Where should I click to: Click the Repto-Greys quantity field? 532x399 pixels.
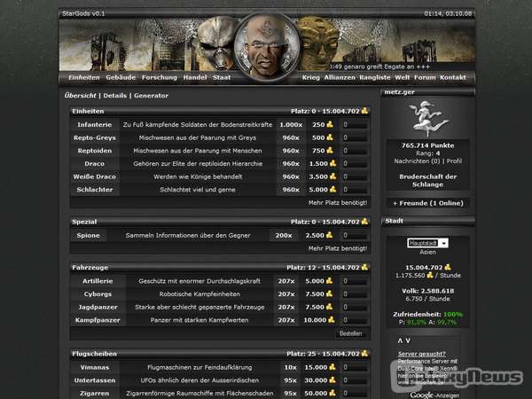354,137
